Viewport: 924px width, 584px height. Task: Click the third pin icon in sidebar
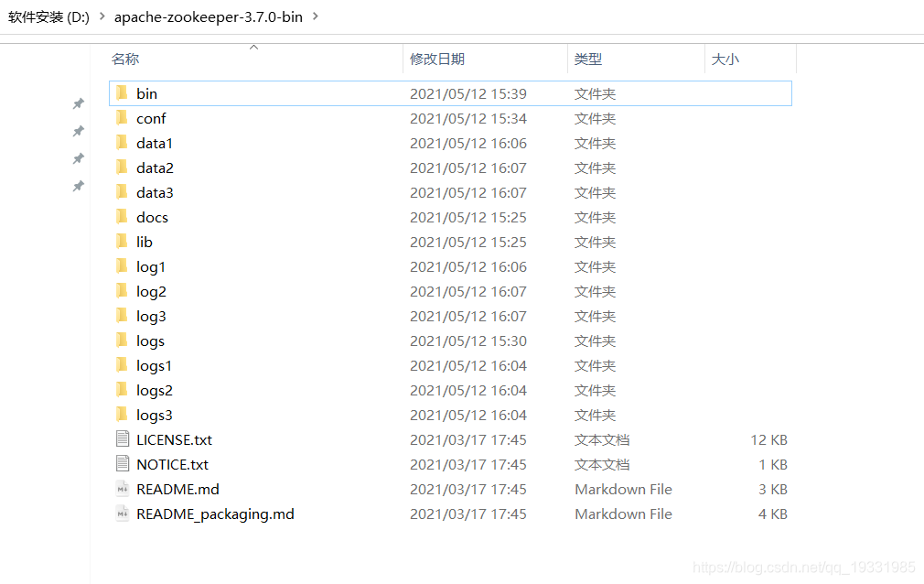click(78, 158)
